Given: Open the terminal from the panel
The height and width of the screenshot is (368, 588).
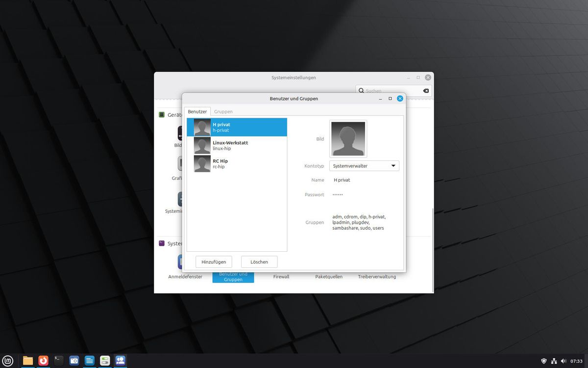Looking at the screenshot, I should click(59, 361).
